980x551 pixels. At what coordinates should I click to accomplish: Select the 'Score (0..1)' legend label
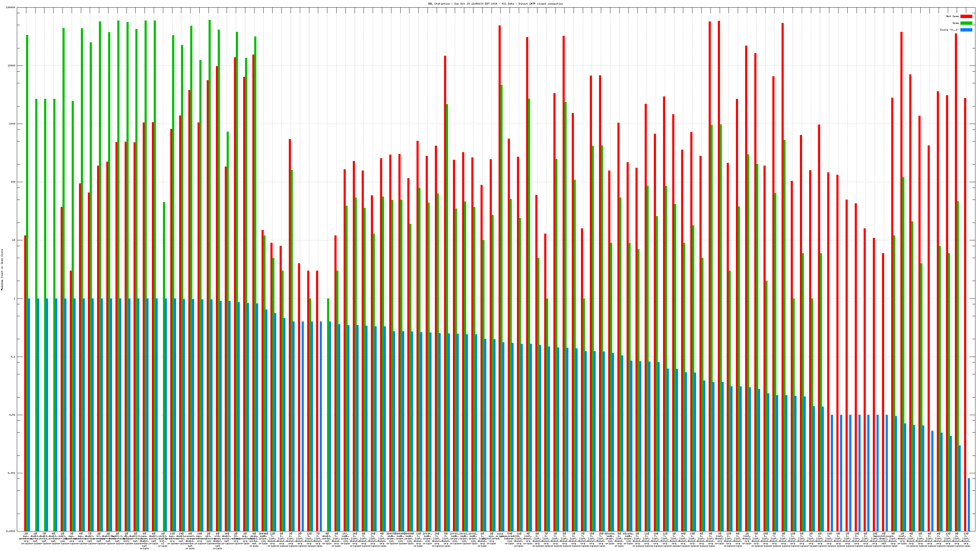tap(949, 30)
